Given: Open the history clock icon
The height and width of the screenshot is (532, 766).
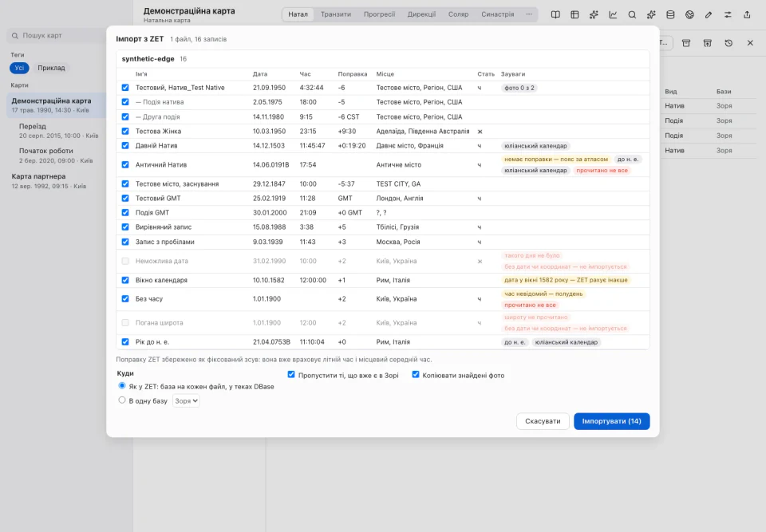Looking at the screenshot, I should point(728,43).
